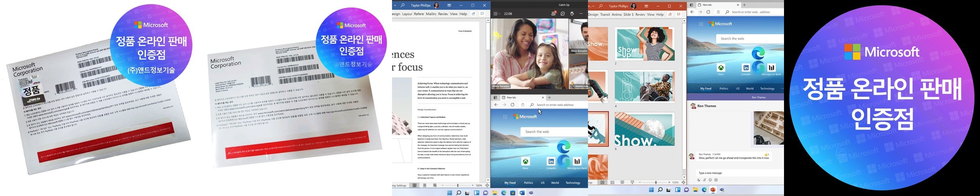The width and height of the screenshot is (980, 196).
Task: Open Ribbon Display Options in Word's title bar
Action: pyautogui.click(x=449, y=5)
